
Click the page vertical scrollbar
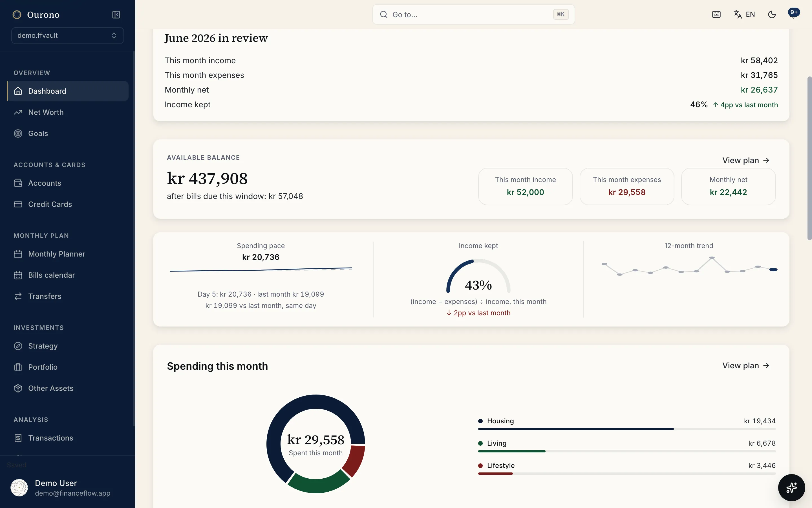click(809, 158)
